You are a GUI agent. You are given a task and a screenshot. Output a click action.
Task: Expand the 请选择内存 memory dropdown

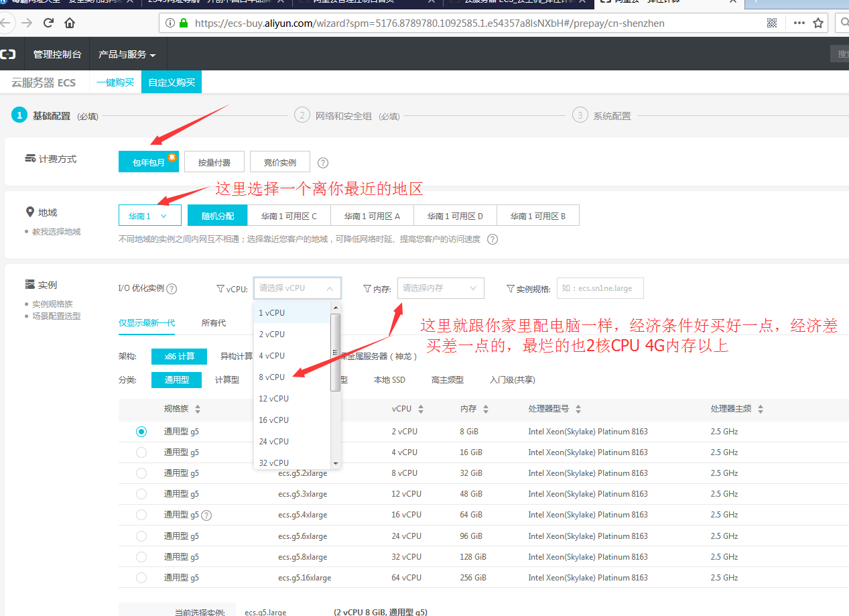(440, 288)
